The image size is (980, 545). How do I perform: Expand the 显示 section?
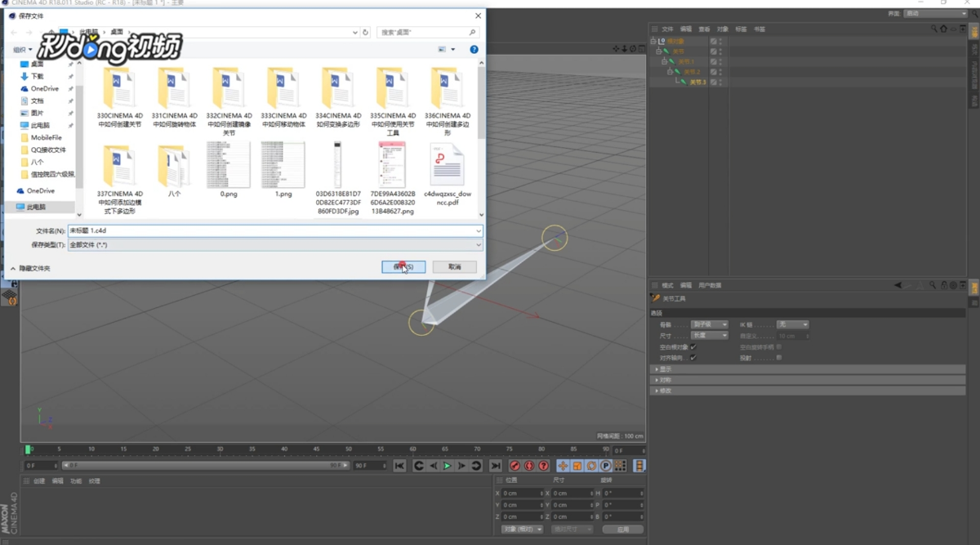(x=808, y=369)
